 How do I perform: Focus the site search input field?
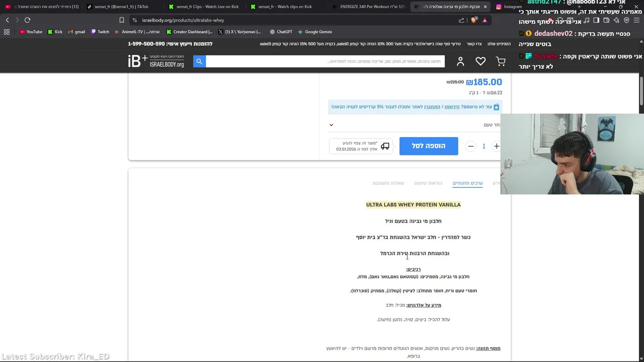point(325,61)
